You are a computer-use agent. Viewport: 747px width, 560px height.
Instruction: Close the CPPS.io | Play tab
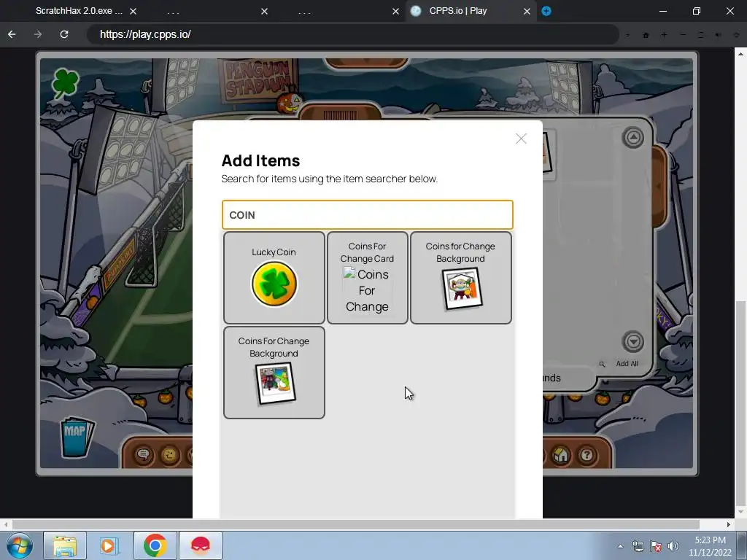[527, 11]
